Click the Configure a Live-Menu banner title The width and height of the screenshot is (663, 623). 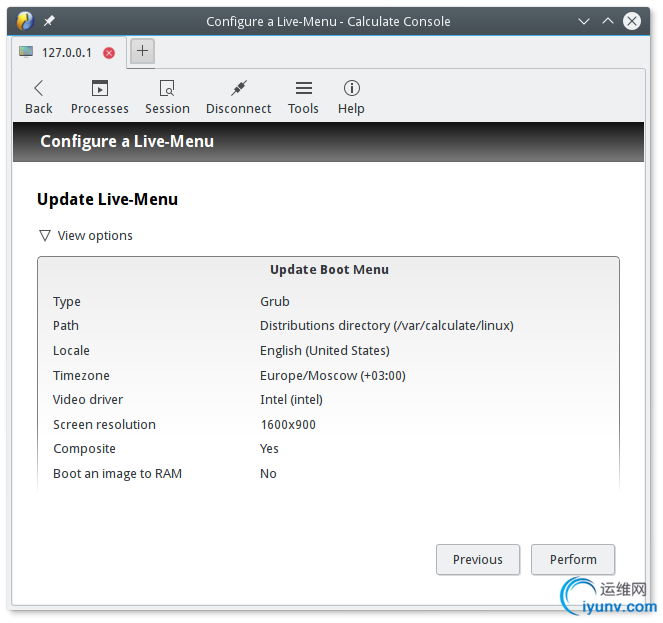[x=127, y=142]
